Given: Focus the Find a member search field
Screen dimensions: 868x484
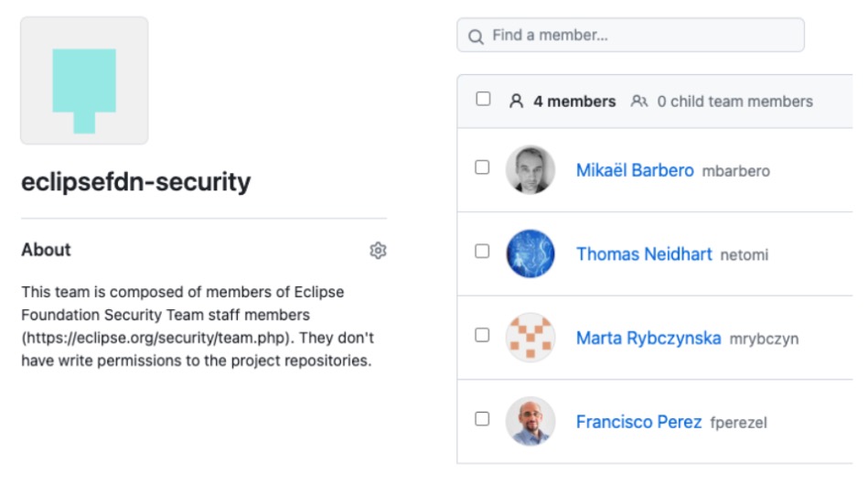Looking at the screenshot, I should coord(640,36).
